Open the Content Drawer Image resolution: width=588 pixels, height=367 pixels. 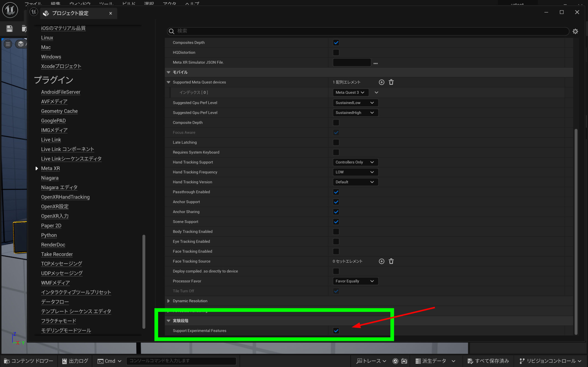[x=29, y=361]
